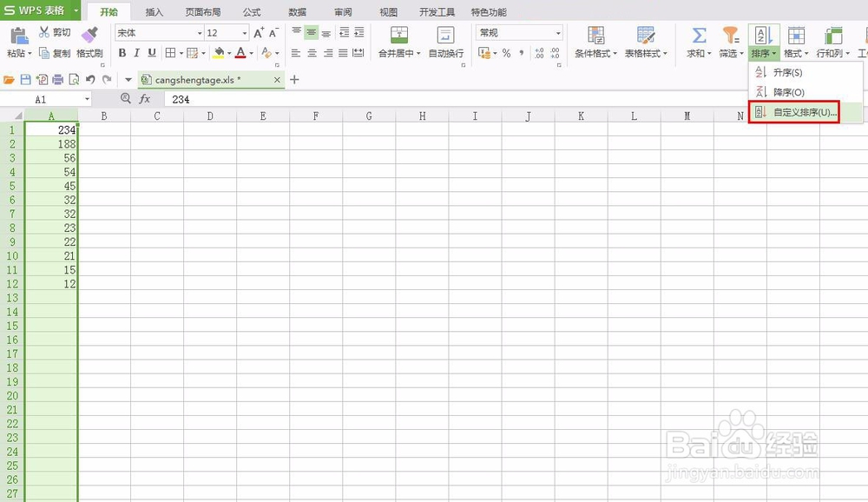Open the 视图 ribbon tab
Image resolution: width=868 pixels, height=502 pixels.
[x=389, y=11]
